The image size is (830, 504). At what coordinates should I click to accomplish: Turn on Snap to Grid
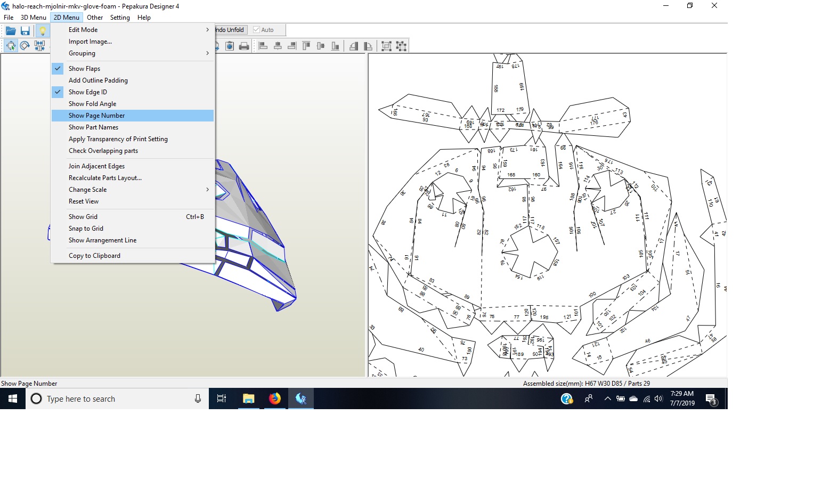point(133,229)
